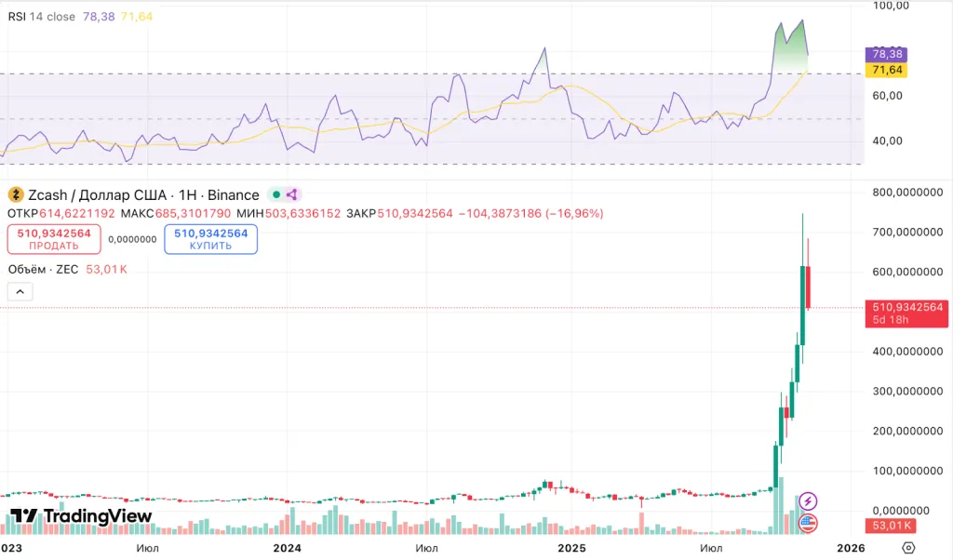Click the red current price label 510,9342564
The height and width of the screenshot is (560, 953).
point(907,307)
